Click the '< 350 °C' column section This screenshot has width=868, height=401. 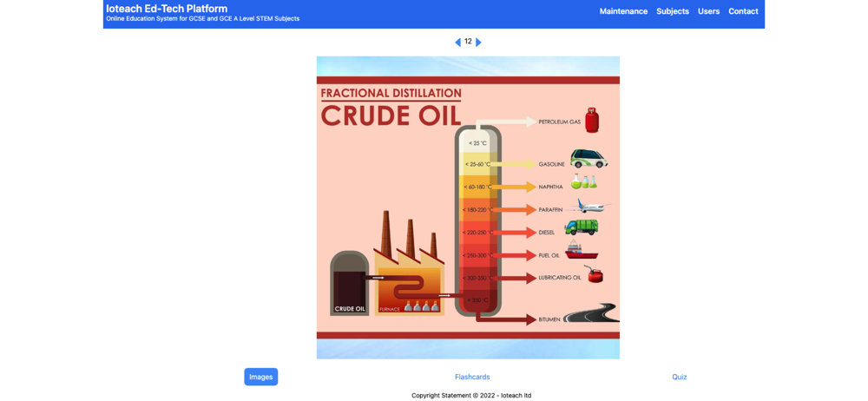coord(477,300)
